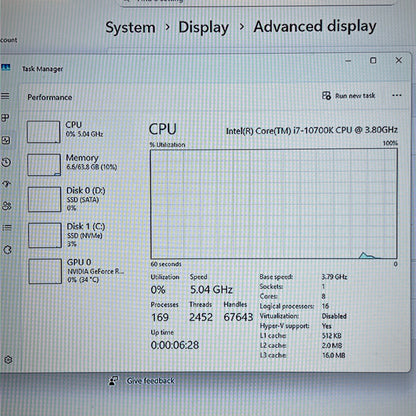
Task: Click the Performance page heading
Action: (x=50, y=97)
